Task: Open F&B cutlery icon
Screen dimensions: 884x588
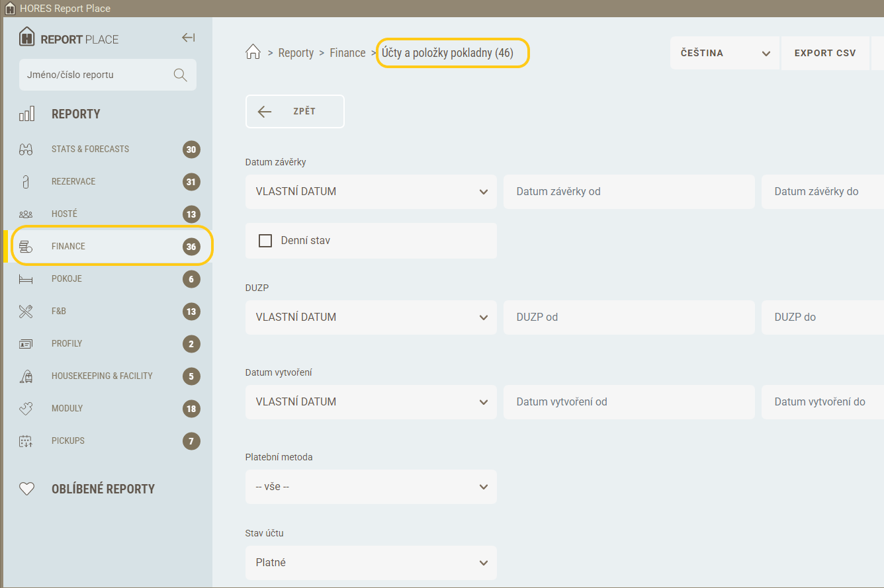Action: 26,312
